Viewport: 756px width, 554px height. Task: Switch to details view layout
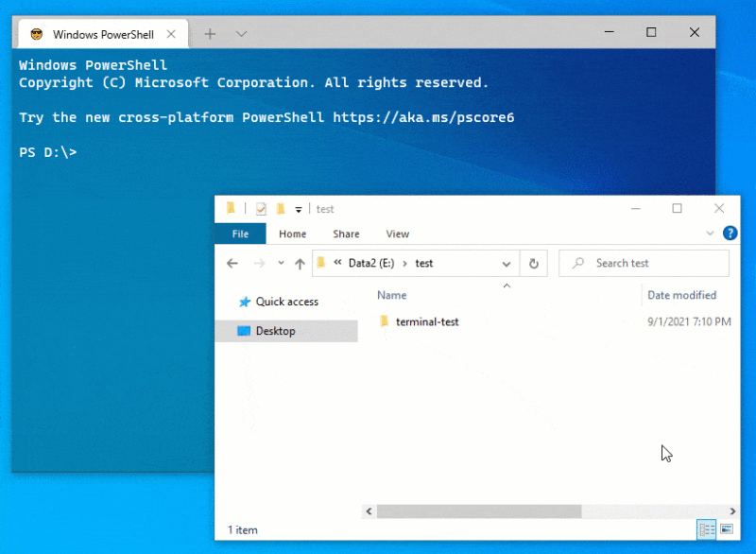coord(706,528)
